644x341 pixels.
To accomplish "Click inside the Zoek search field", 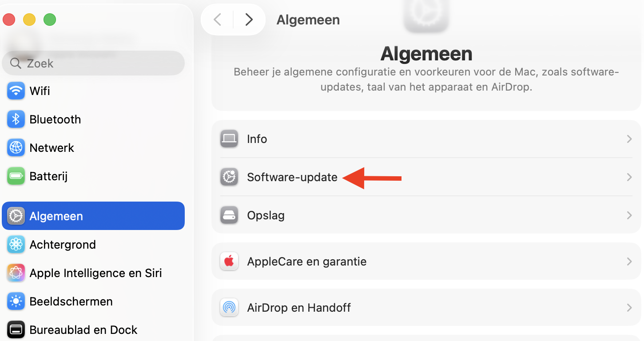I will (93, 63).
